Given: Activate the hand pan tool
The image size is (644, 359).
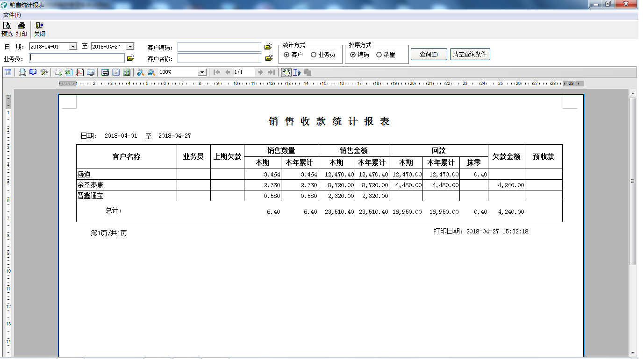Looking at the screenshot, I should [x=286, y=72].
